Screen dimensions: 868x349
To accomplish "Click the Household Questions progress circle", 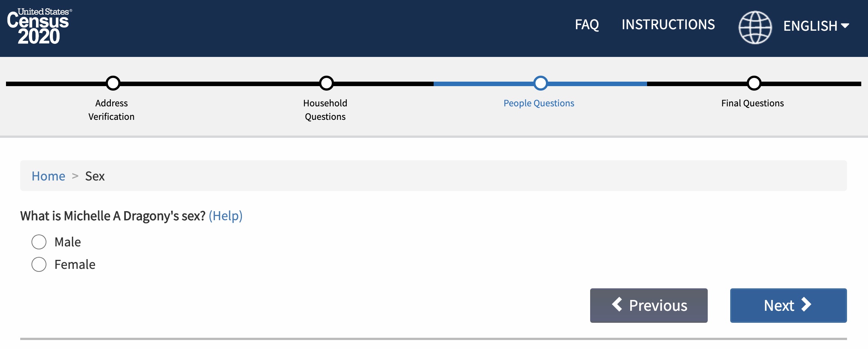I will tap(326, 83).
